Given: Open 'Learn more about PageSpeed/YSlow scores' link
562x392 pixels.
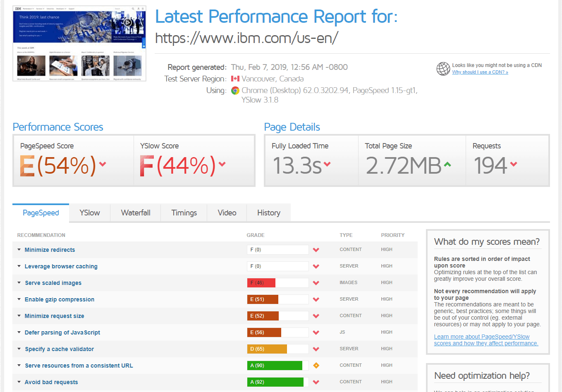Looking at the screenshot, I should click(x=486, y=340).
